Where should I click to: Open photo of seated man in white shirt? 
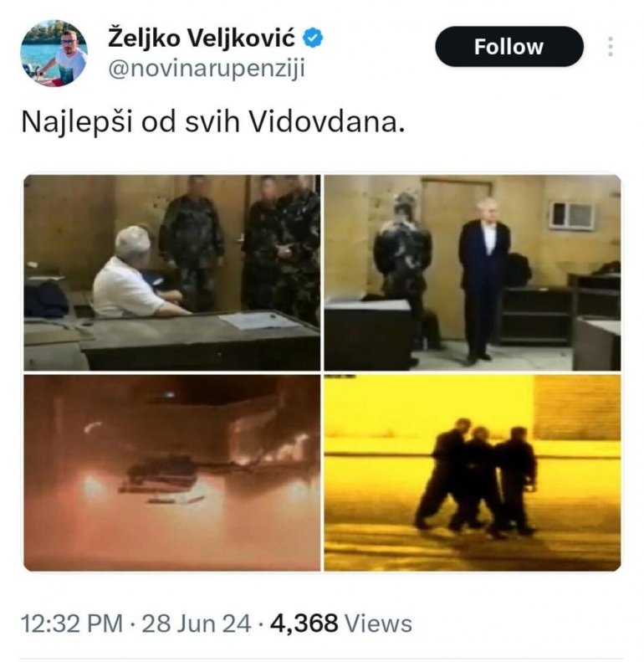(171, 273)
